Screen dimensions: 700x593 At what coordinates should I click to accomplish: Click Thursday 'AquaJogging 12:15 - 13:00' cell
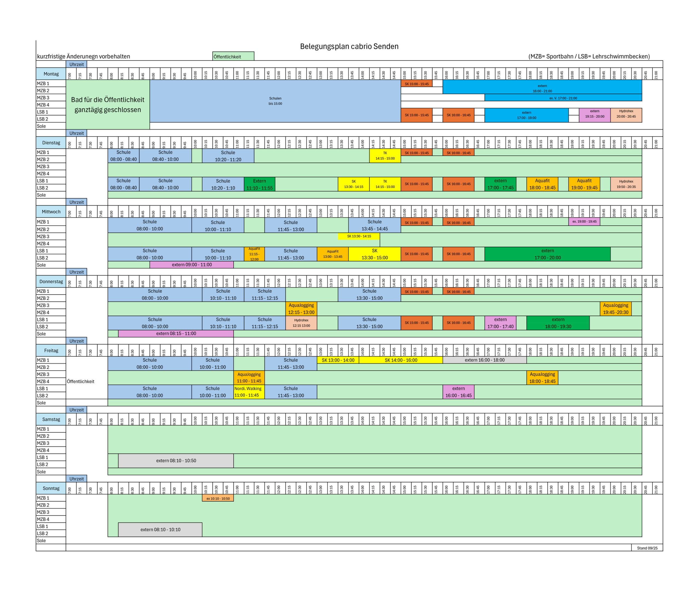pos(301,309)
